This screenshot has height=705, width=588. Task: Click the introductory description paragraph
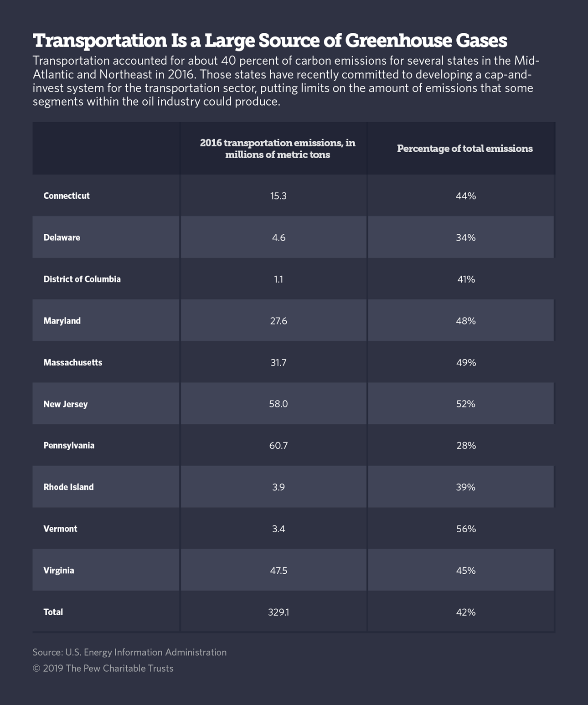[x=285, y=81]
